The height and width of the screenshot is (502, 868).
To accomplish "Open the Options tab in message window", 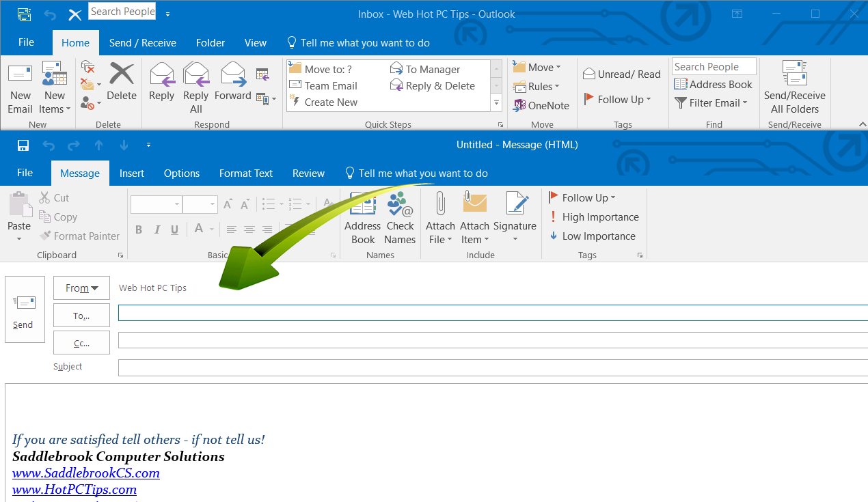I will pyautogui.click(x=182, y=173).
